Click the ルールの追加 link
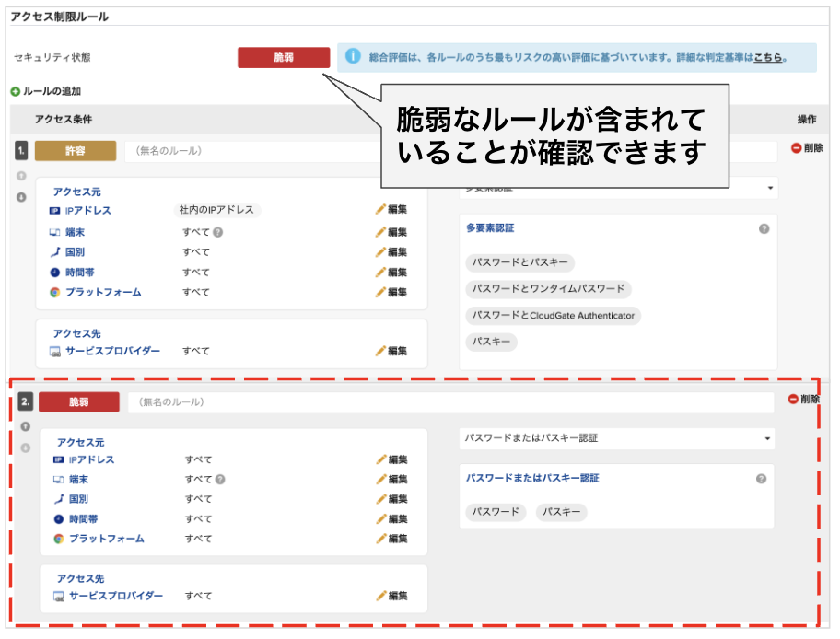Screen dimensions: 840x639 point(52,91)
